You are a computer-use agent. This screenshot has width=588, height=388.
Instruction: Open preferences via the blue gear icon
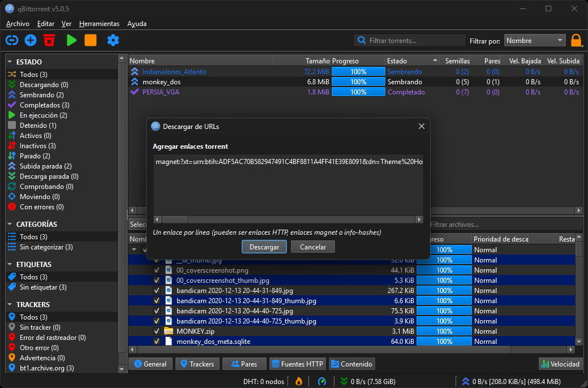click(x=113, y=40)
